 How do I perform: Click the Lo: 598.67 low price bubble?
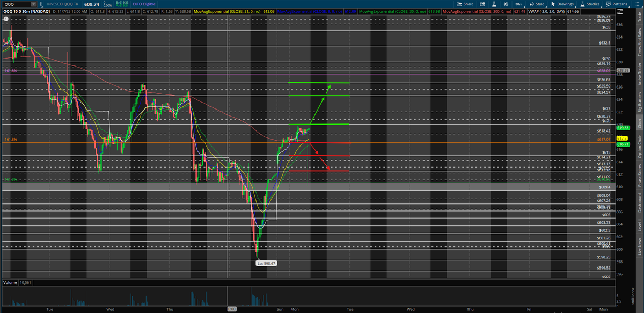coord(267,263)
